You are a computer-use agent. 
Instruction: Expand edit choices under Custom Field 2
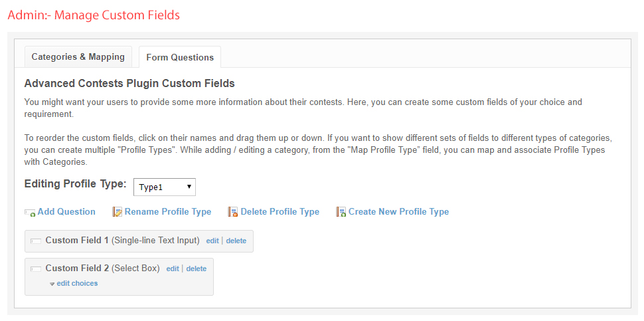(77, 283)
